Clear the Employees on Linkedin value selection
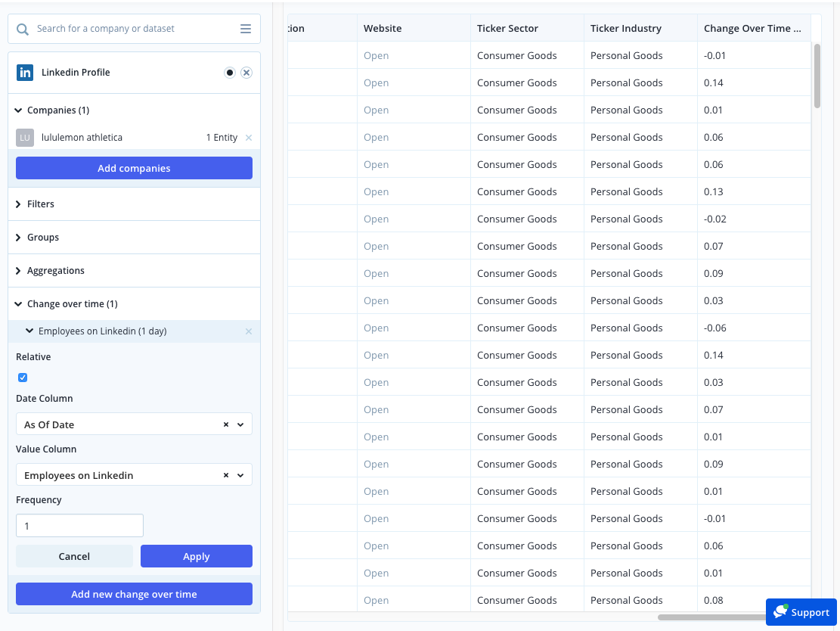 pos(226,475)
